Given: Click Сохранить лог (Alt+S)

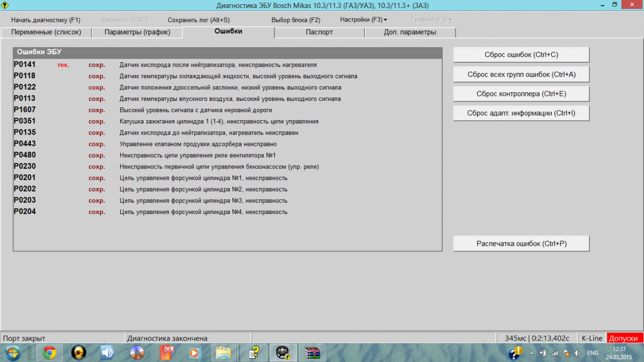Looking at the screenshot, I should [x=199, y=20].
